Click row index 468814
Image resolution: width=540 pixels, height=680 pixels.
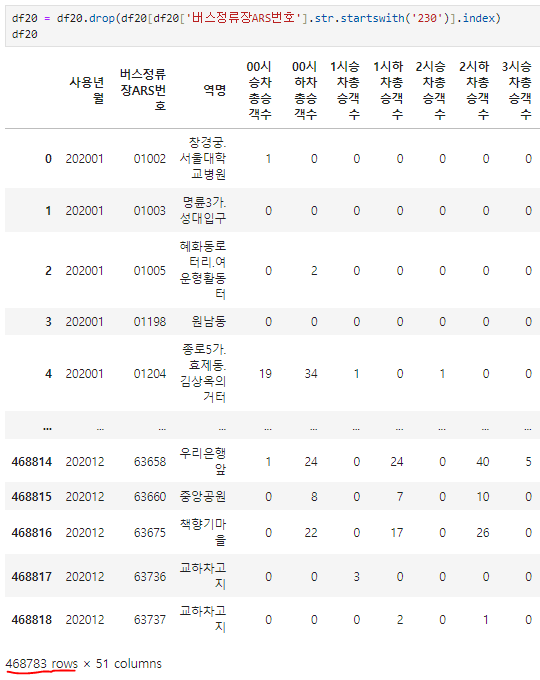32,461
